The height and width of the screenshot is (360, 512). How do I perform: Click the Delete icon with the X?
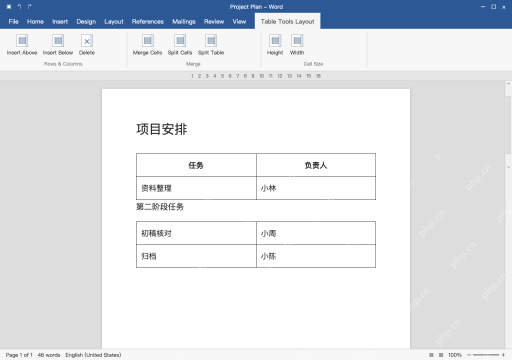(87, 41)
